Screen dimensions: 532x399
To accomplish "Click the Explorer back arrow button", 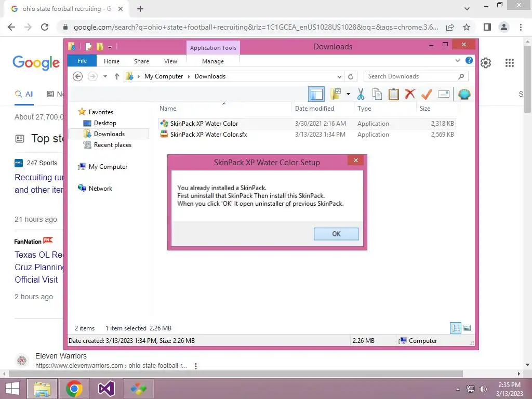I will tap(78, 76).
